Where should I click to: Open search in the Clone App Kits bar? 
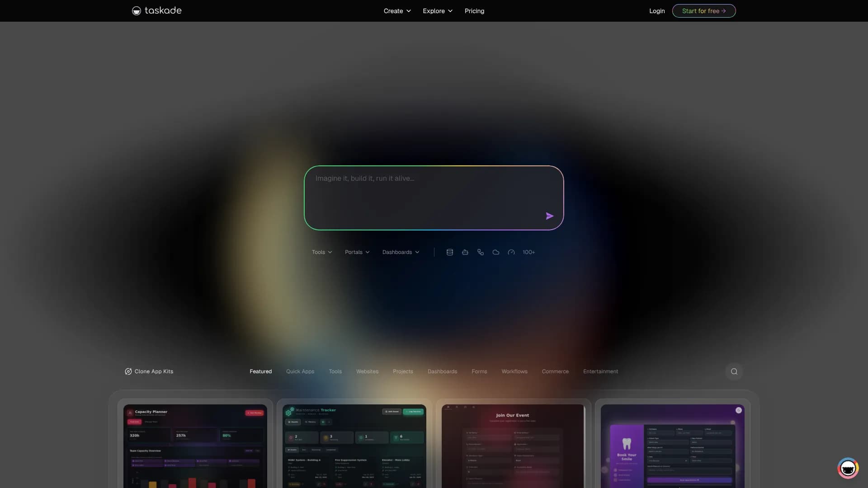coord(734,371)
